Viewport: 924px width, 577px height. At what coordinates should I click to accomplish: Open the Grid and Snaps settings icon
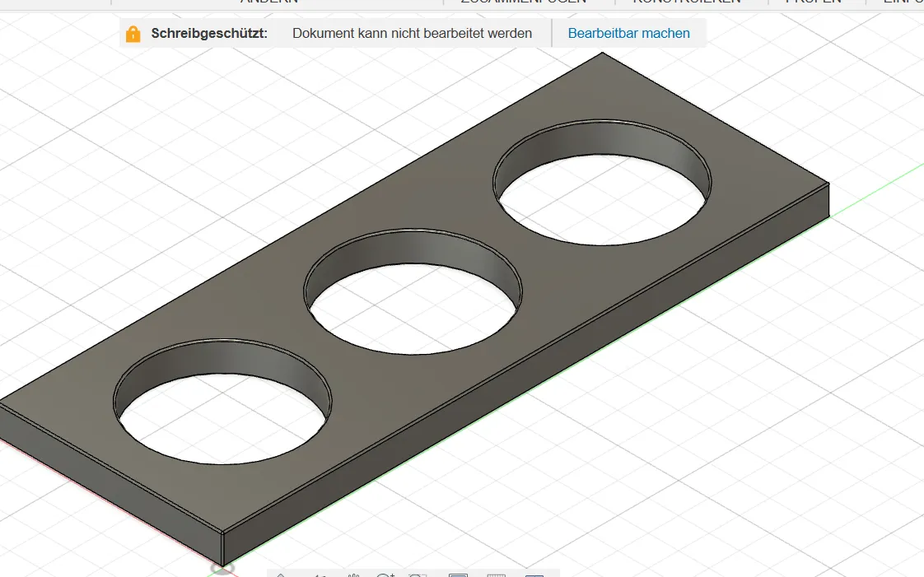coord(497,575)
